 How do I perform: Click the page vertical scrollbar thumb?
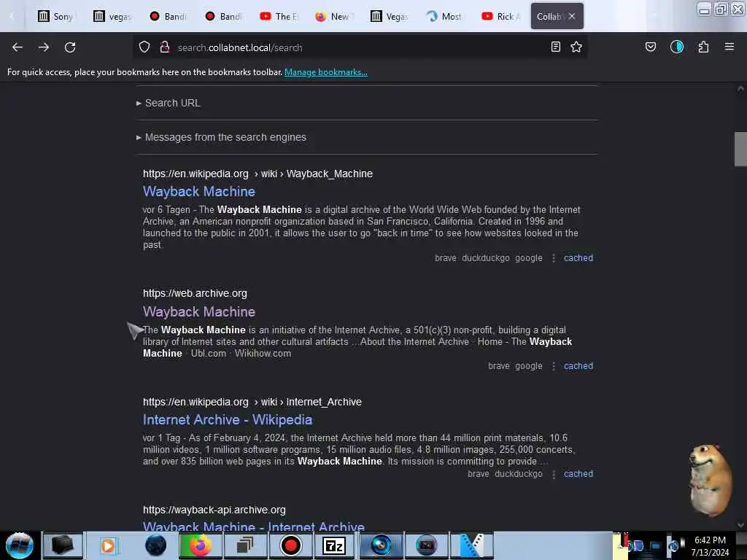[740, 149]
